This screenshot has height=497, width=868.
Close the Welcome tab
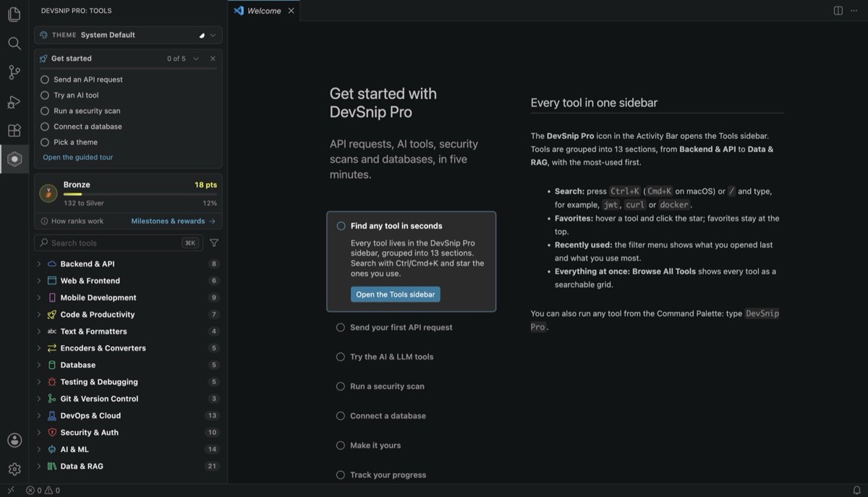(292, 11)
